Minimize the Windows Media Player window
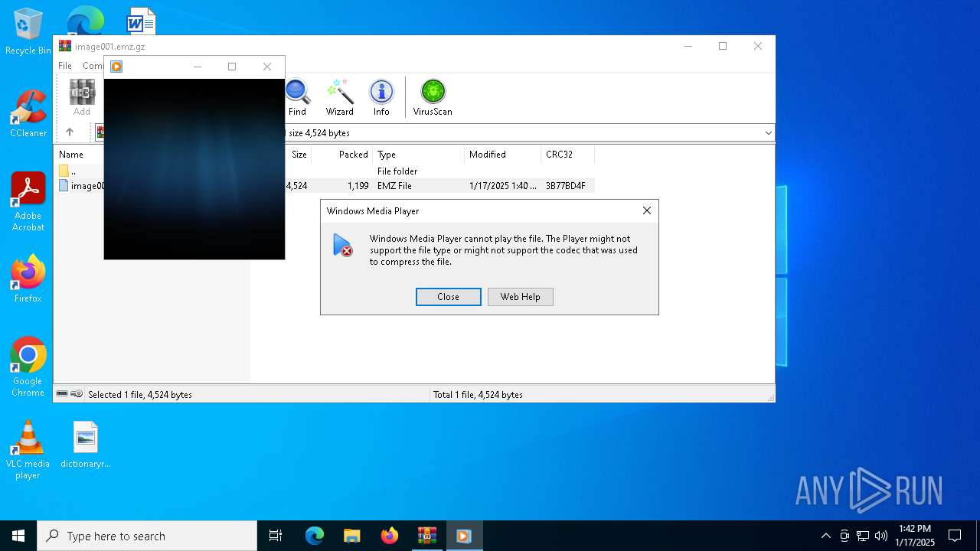980x551 pixels. (x=198, y=67)
